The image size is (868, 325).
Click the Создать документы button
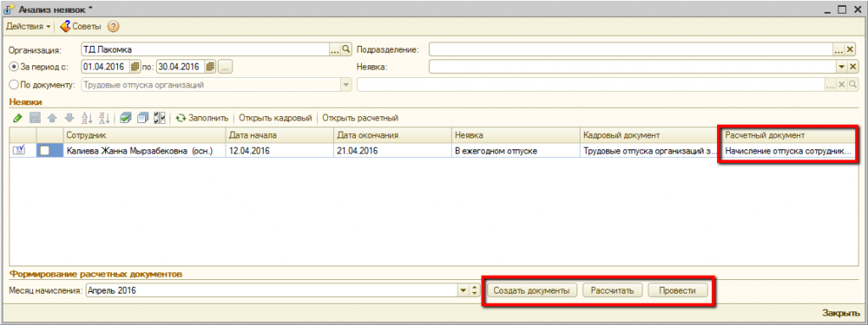click(x=531, y=290)
